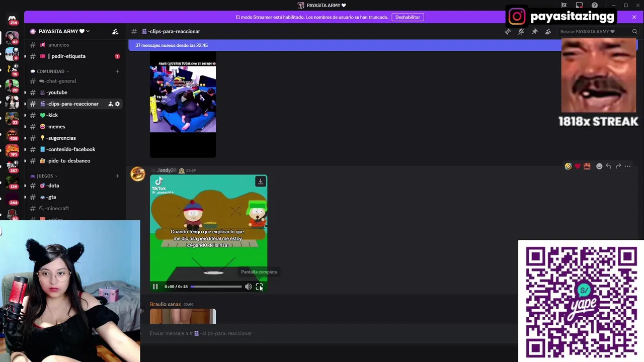644x362 pixels.
Task: Click Deshabilitar to disable Streamer mode
Action: point(408,17)
